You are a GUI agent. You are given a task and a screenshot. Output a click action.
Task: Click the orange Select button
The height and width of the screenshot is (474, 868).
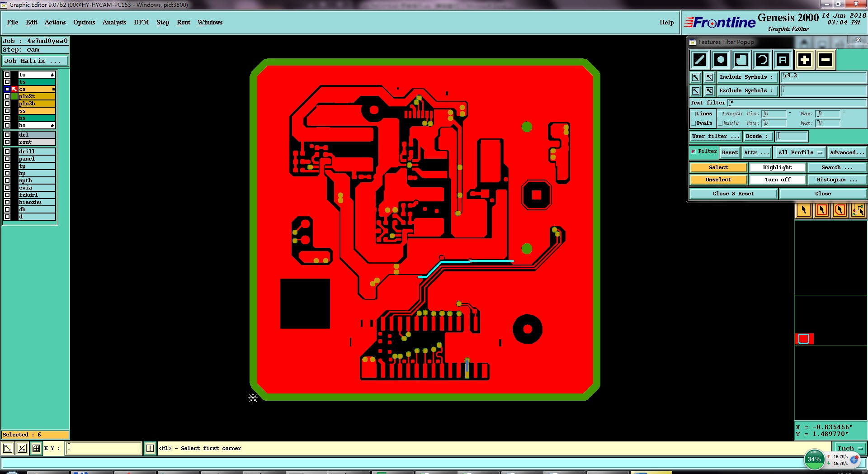tap(718, 167)
